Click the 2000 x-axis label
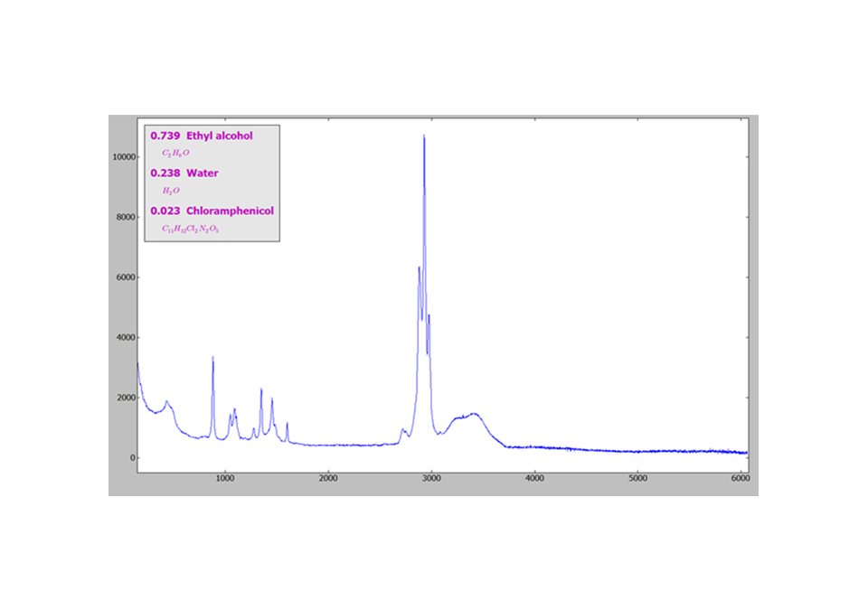This screenshot has width=868, height=610. (x=328, y=478)
